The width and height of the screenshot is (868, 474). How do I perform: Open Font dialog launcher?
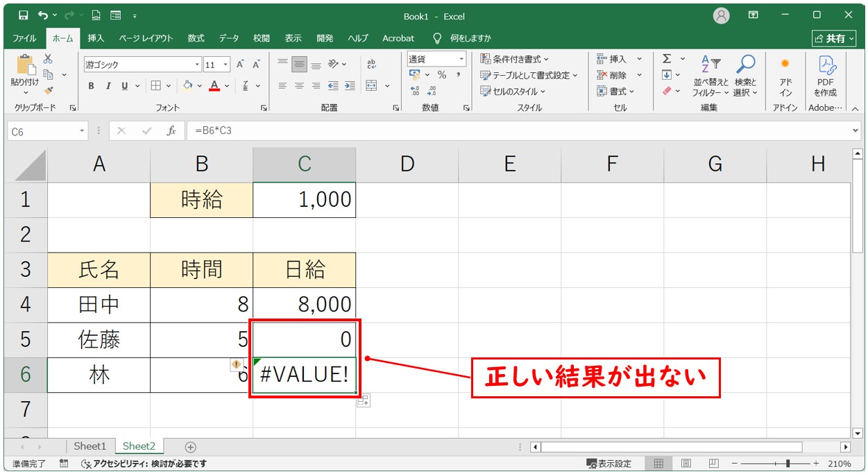click(x=264, y=108)
